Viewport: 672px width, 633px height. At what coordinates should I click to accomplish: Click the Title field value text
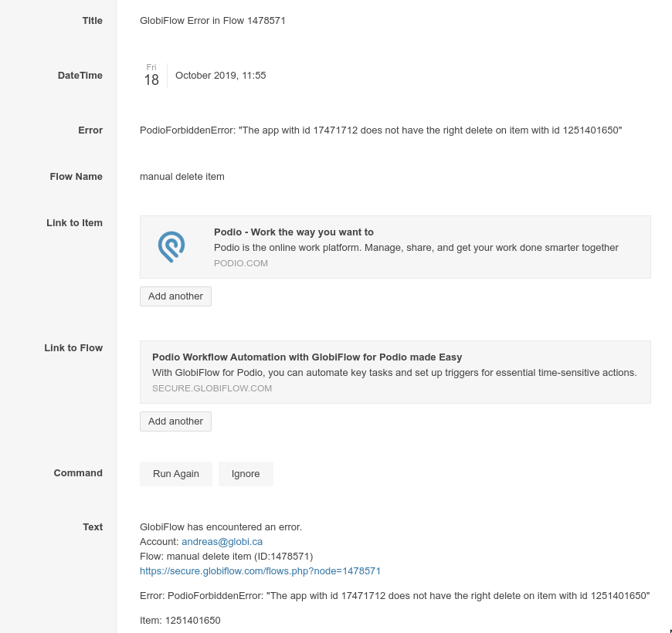pos(212,21)
